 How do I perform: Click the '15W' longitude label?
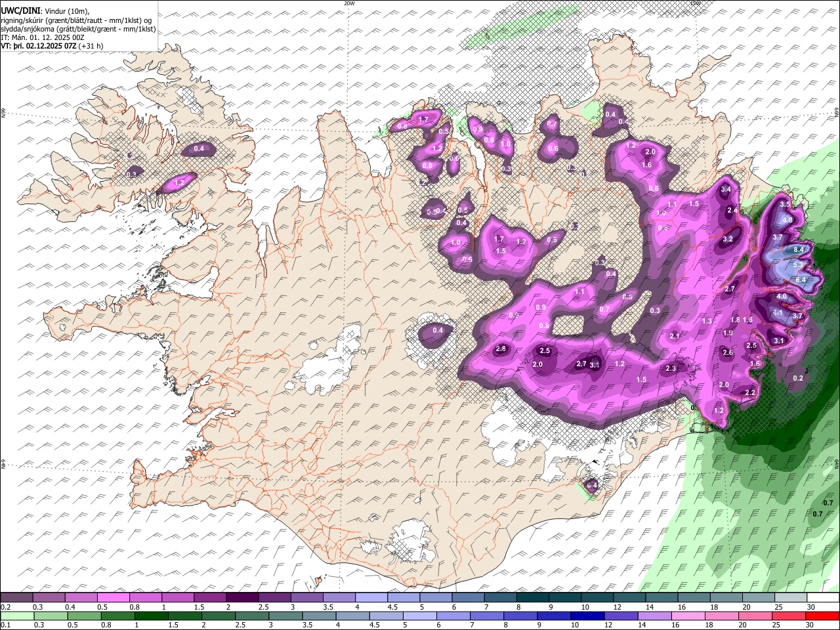coord(695,3)
